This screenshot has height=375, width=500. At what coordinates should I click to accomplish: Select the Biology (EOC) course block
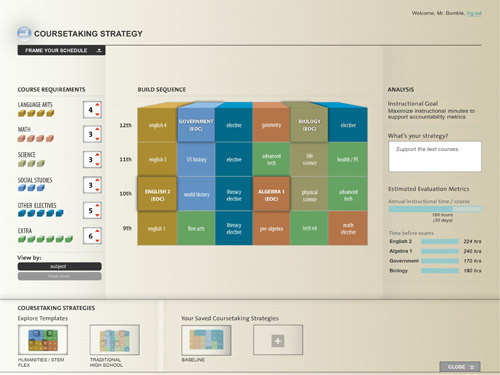click(309, 125)
